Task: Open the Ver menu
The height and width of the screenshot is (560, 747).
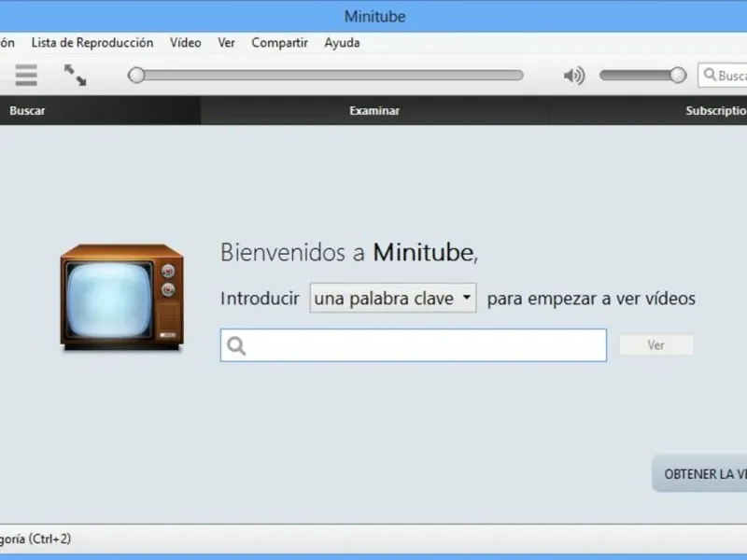Action: (x=226, y=43)
